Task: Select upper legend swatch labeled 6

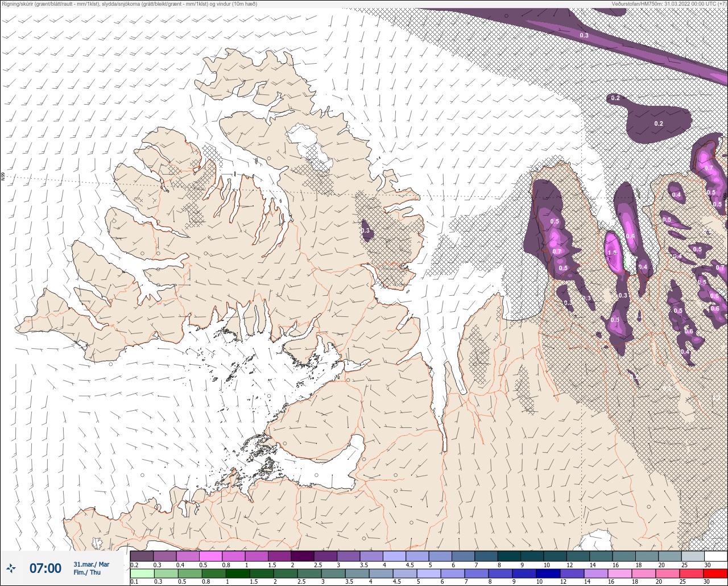Action: pyautogui.click(x=464, y=556)
